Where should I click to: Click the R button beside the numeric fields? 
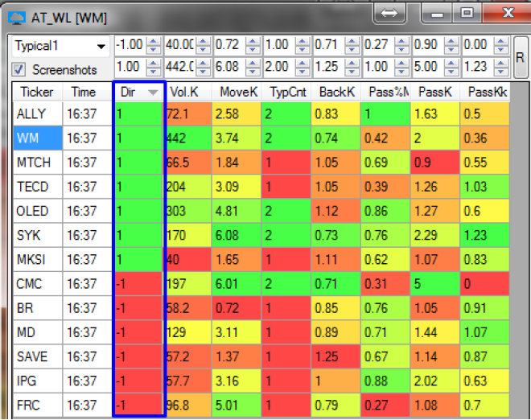coord(520,57)
